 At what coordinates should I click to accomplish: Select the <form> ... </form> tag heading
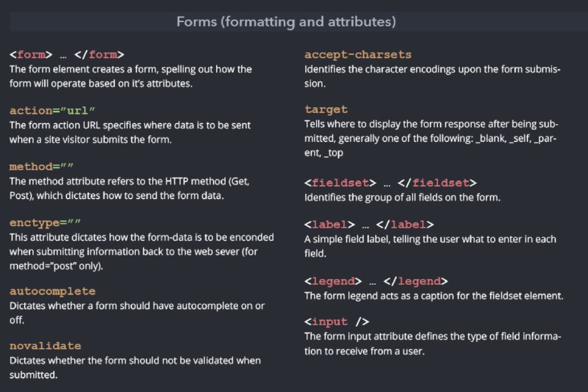pyautogui.click(x=67, y=54)
